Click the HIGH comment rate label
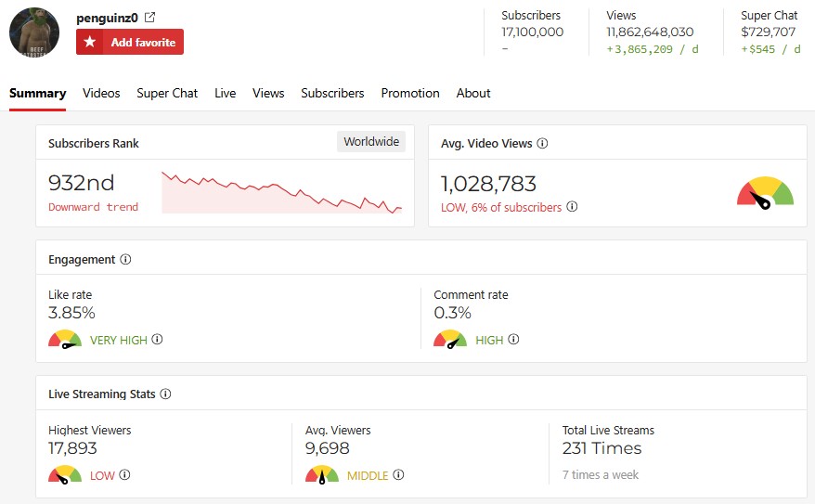Screen dimensions: 815x504 tap(489, 341)
